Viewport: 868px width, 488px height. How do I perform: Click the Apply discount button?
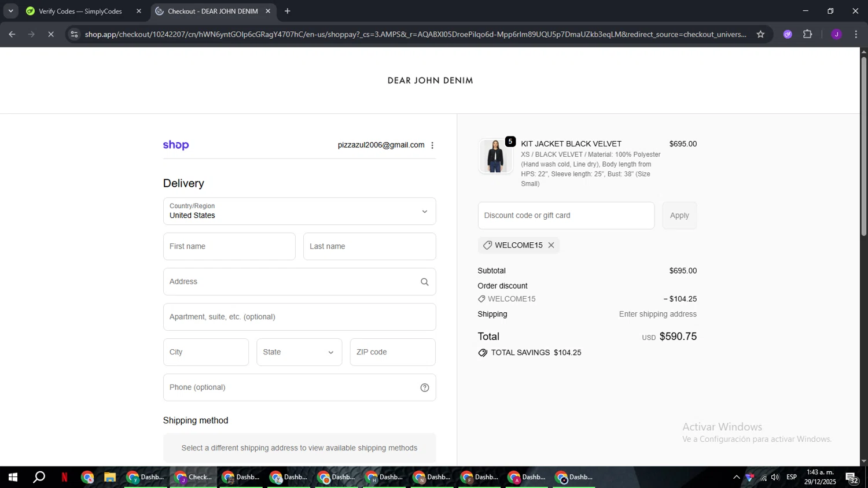pyautogui.click(x=679, y=216)
